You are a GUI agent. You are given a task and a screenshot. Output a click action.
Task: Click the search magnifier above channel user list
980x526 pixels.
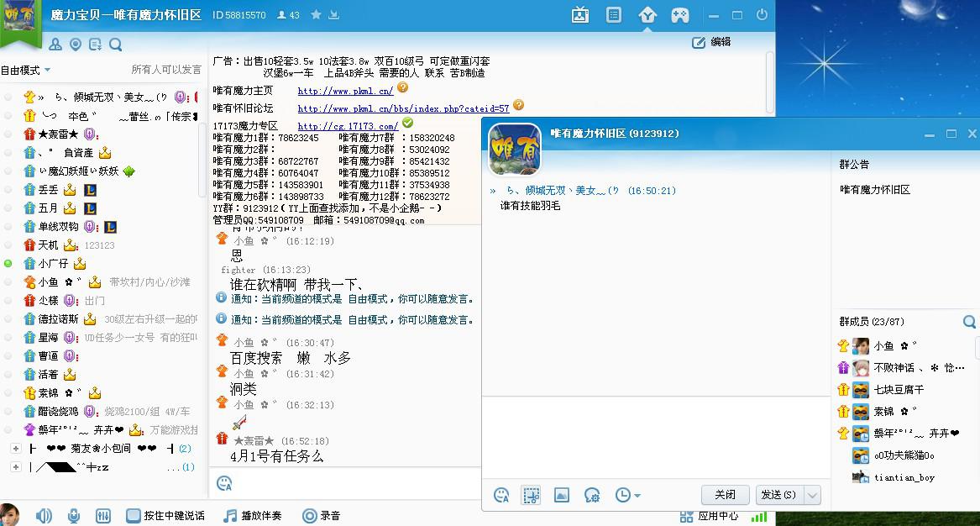pyautogui.click(x=116, y=45)
